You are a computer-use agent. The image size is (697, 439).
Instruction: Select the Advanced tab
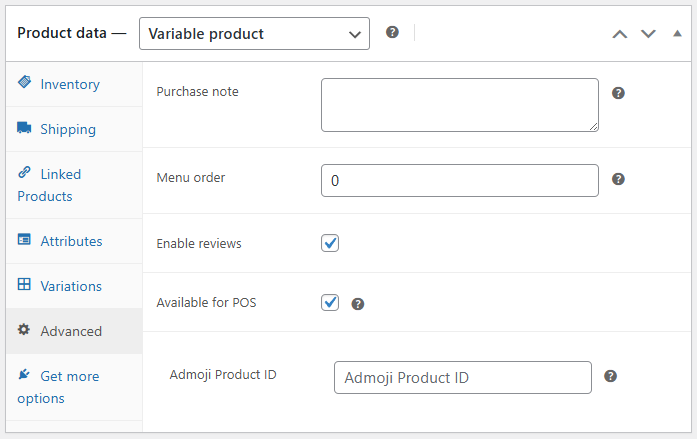coord(74,331)
